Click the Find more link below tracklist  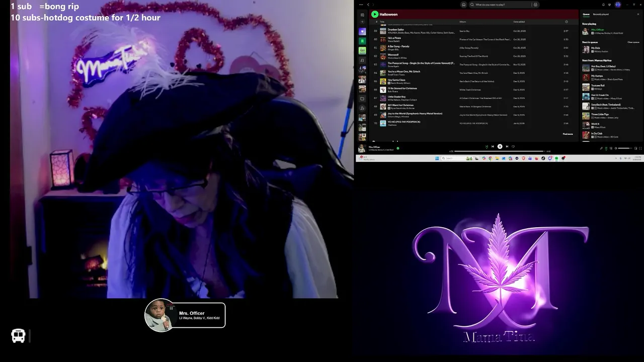[568, 134]
